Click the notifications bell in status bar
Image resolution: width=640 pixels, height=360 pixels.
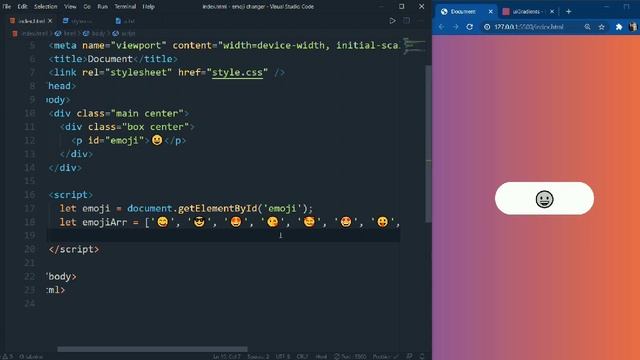[422, 356]
